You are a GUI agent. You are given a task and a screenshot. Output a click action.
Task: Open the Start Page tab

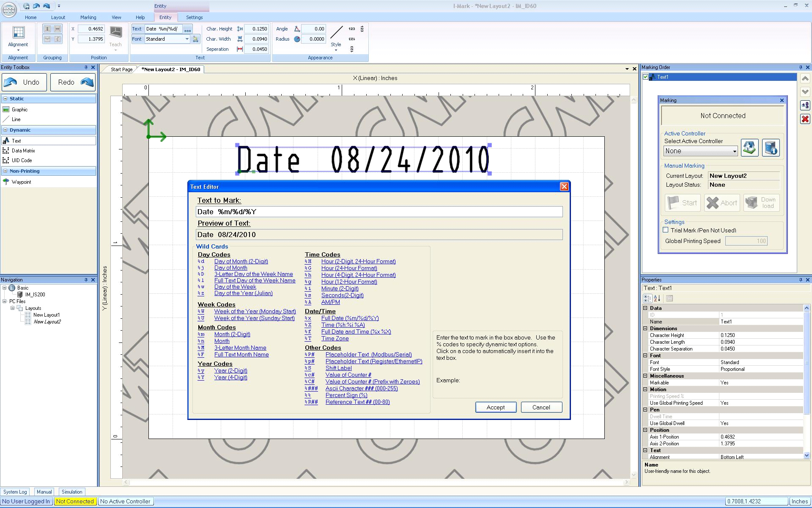121,69
